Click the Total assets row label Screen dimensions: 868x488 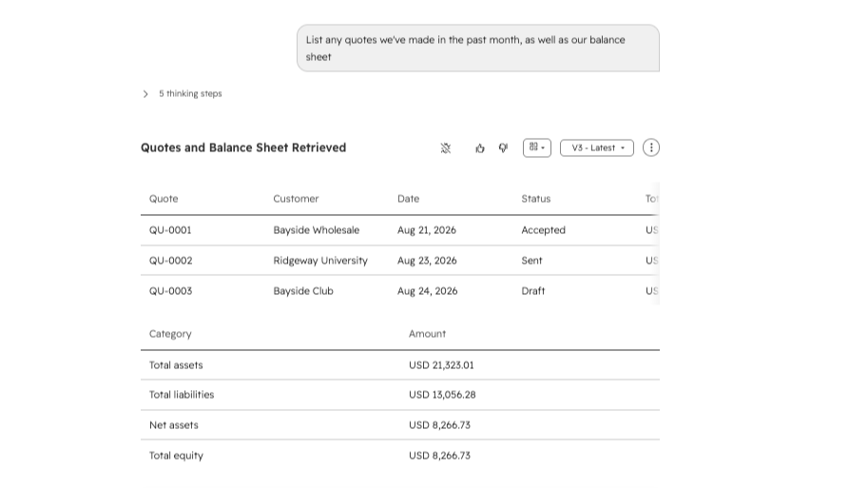(176, 365)
